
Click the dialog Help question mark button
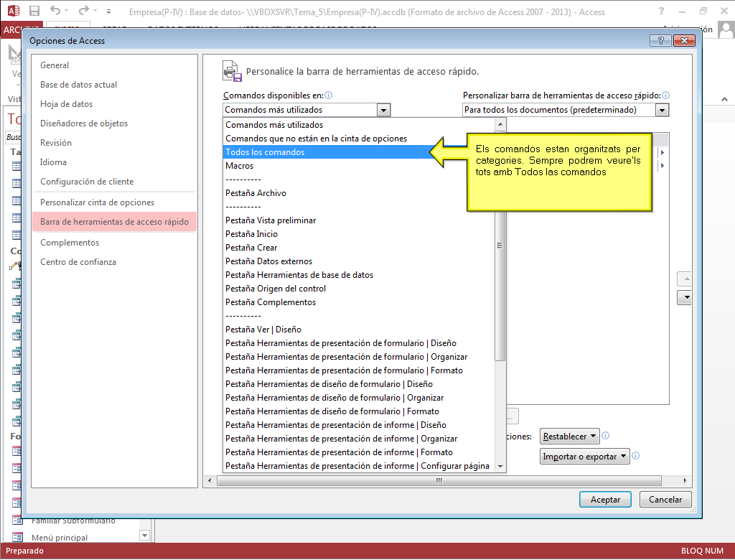pos(660,40)
